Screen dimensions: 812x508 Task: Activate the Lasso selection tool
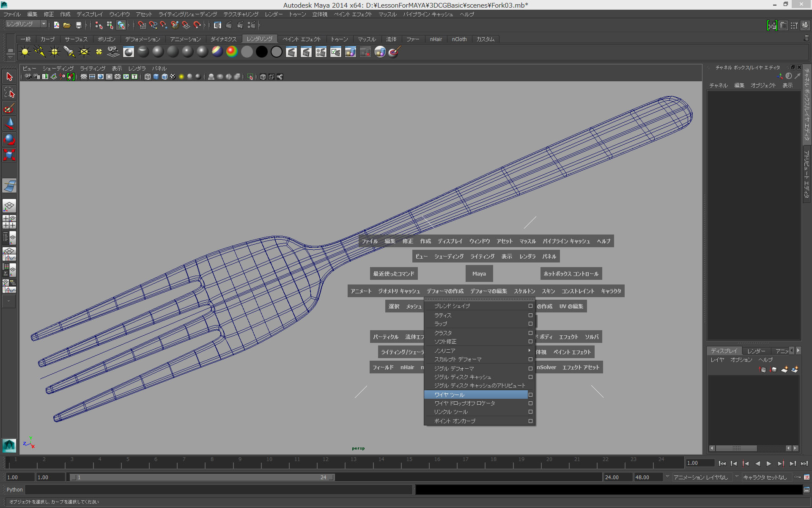(9, 92)
